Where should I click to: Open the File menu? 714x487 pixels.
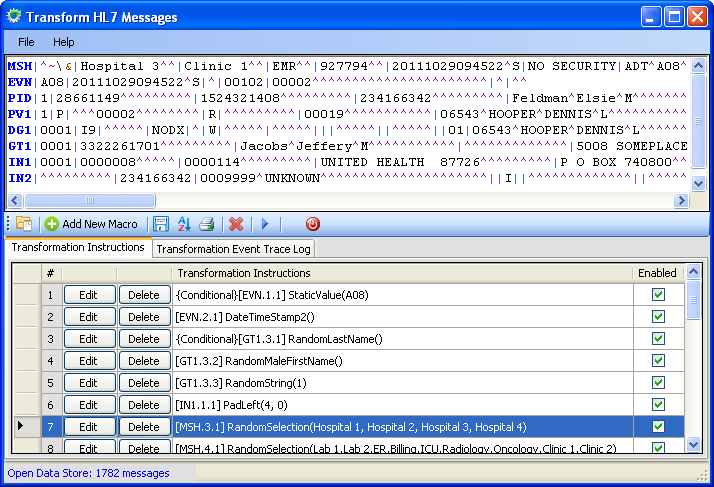(x=26, y=42)
